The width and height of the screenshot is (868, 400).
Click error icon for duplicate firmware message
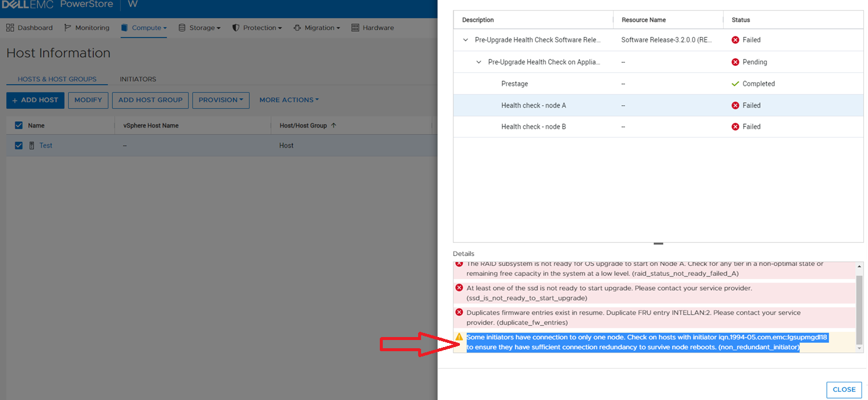coord(459,312)
